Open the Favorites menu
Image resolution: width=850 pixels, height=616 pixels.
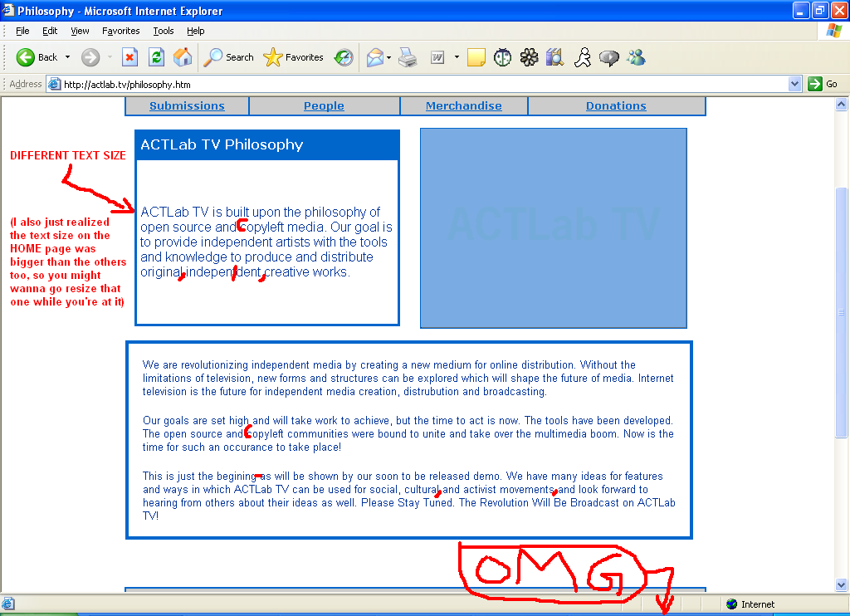(x=121, y=31)
